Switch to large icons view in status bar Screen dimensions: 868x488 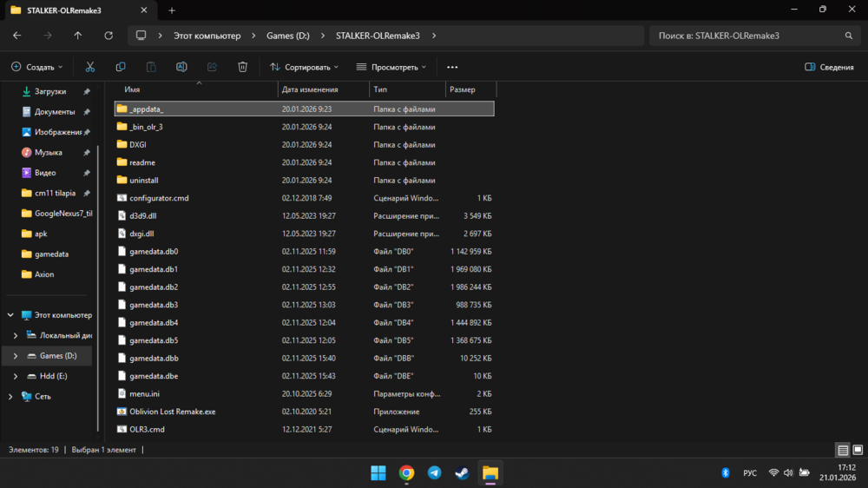click(858, 450)
